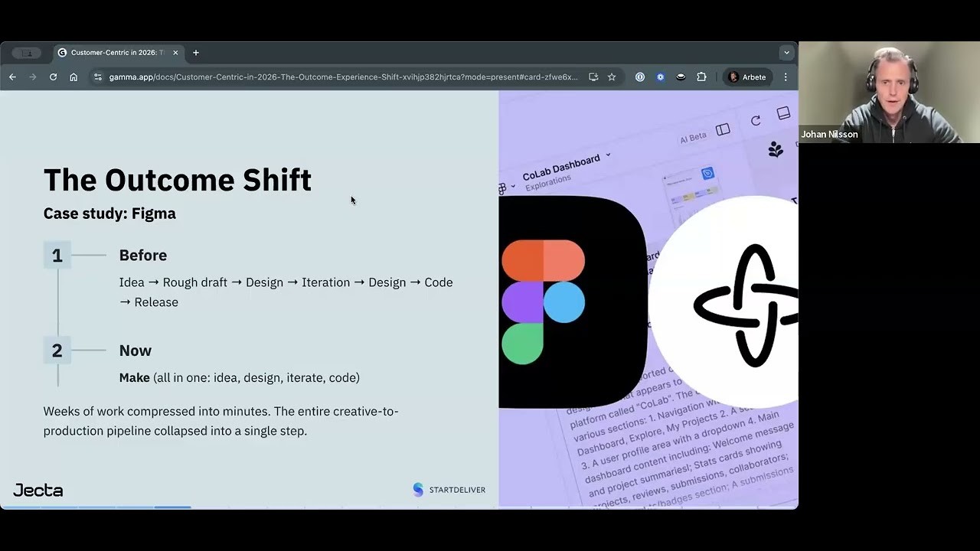
Task: Click the step number 2 marker
Action: 57,350
